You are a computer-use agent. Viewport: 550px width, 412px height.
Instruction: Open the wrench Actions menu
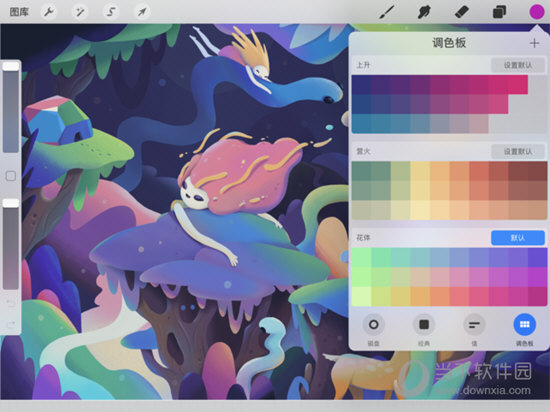tap(48, 12)
